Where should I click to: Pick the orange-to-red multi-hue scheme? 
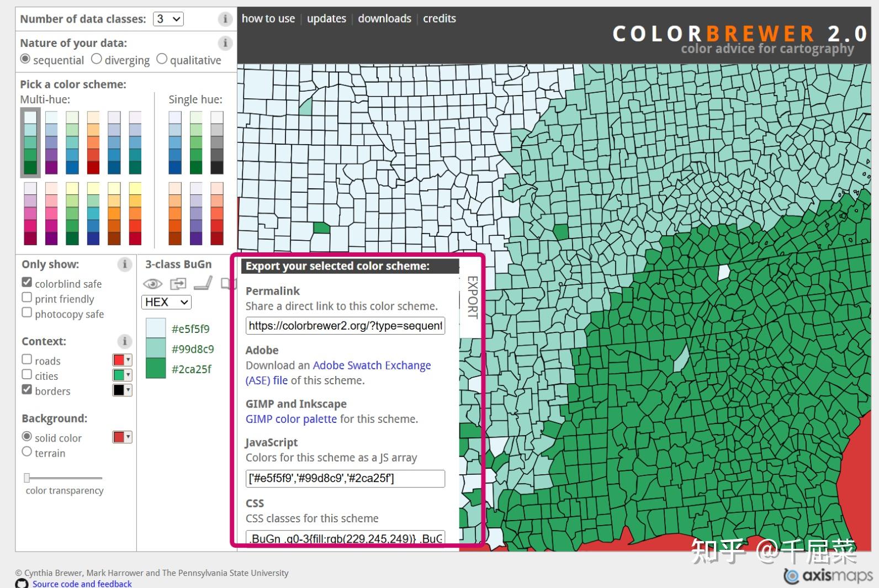pyautogui.click(x=93, y=142)
